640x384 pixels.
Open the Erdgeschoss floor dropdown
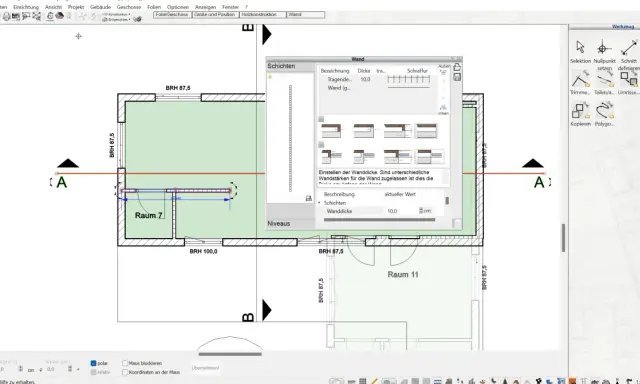(116, 19)
